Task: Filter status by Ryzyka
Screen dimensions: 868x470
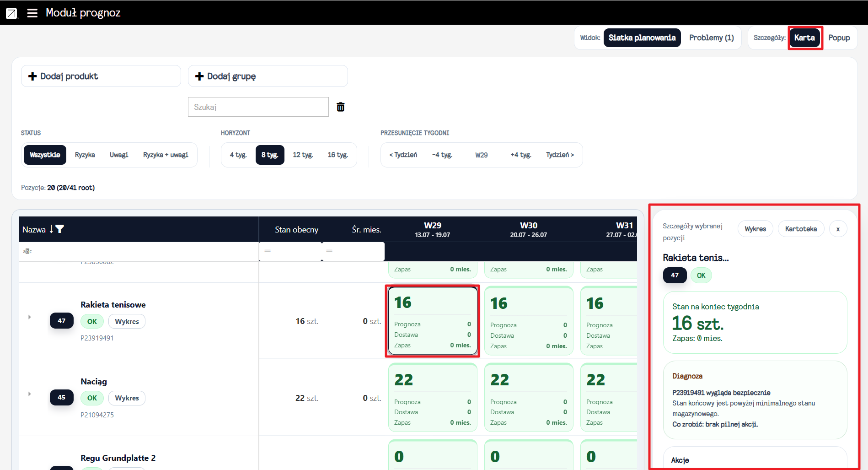Action: pyautogui.click(x=85, y=155)
